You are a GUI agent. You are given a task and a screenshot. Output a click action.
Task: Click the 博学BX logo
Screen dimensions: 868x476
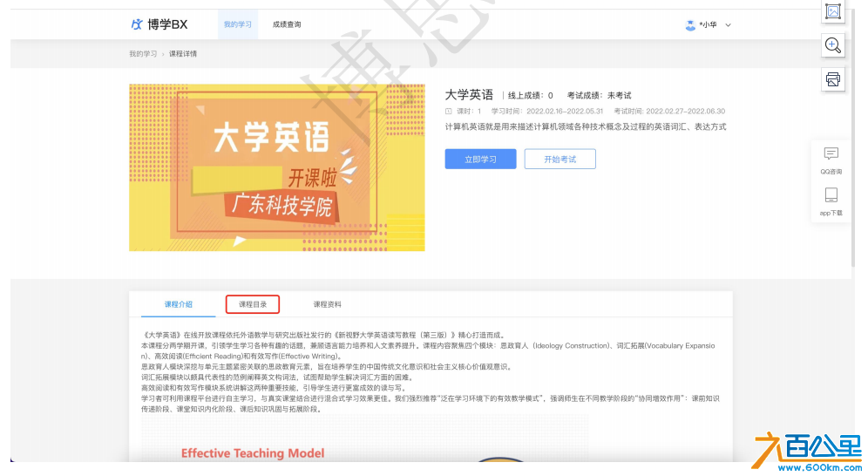click(x=159, y=24)
